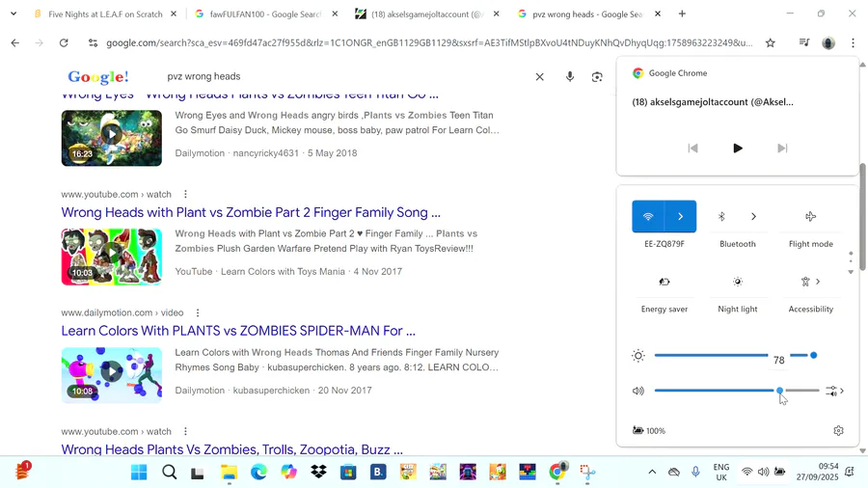Open Learn Colors With PLANTS vs ZOMBIES result
868x488 pixels.
click(x=238, y=331)
